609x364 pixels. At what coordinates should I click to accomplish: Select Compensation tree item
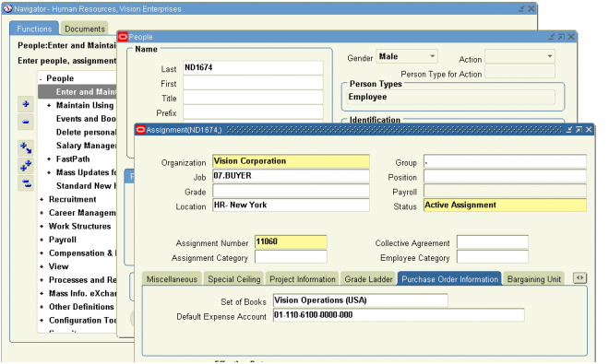coord(82,253)
